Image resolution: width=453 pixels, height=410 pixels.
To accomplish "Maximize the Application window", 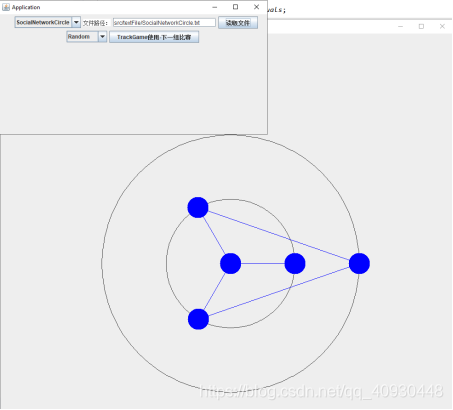I will [235, 7].
